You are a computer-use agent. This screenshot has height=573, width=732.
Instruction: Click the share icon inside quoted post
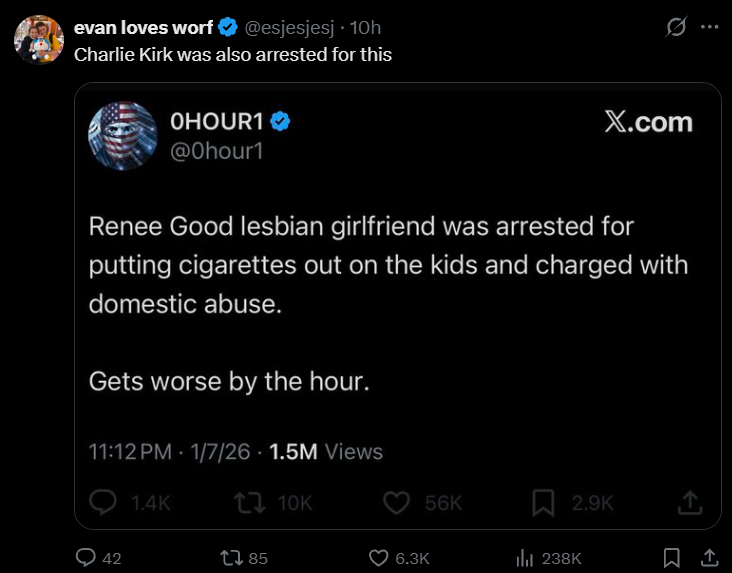click(690, 502)
